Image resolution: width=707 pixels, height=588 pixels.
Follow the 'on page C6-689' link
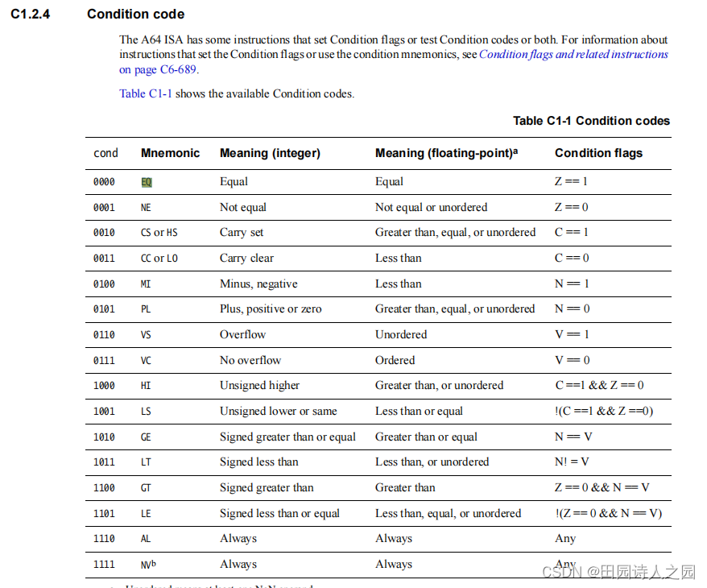point(158,69)
